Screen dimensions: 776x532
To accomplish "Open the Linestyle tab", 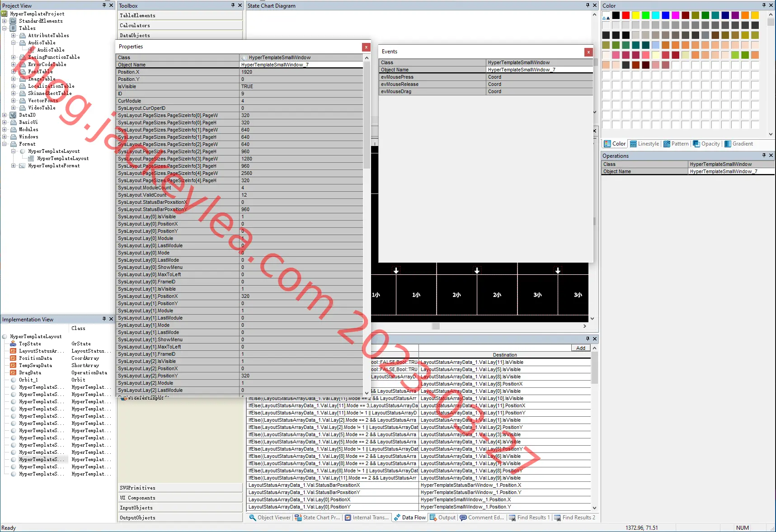I will click(644, 144).
